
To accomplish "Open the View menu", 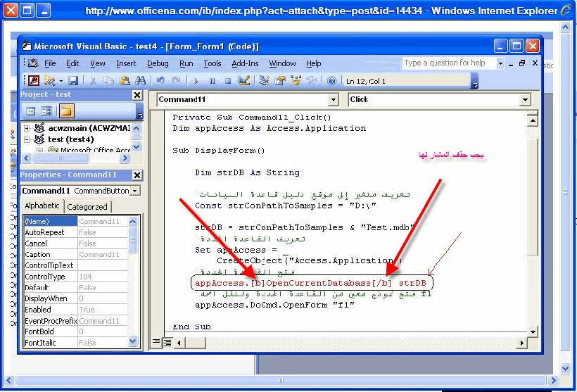I will pos(98,63).
